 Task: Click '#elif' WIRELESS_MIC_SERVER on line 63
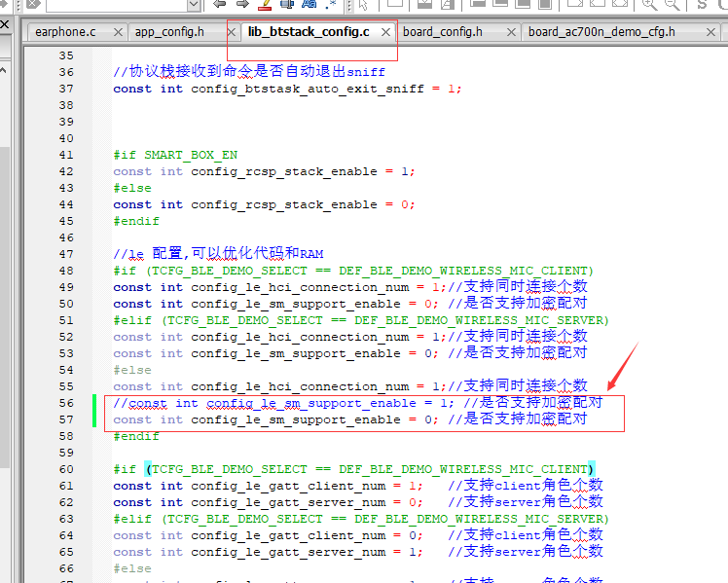click(x=361, y=519)
